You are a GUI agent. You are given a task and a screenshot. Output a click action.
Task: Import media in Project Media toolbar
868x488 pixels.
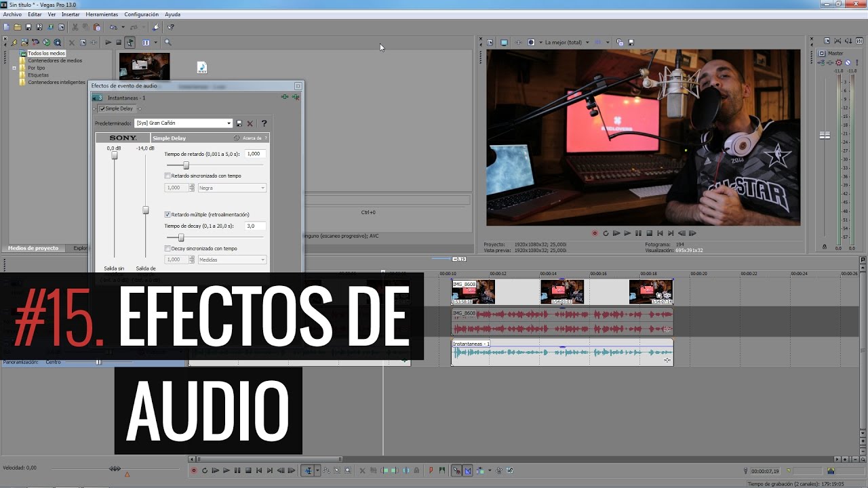tap(24, 42)
